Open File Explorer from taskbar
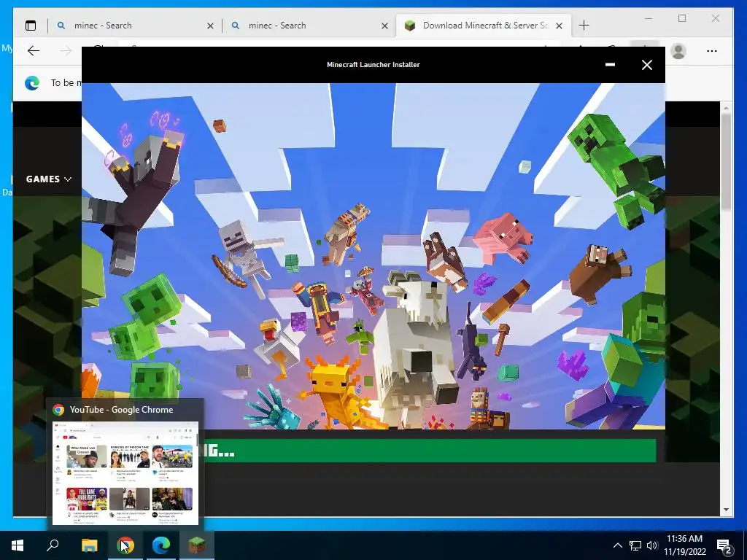Image resolution: width=747 pixels, height=560 pixels. 89,545
